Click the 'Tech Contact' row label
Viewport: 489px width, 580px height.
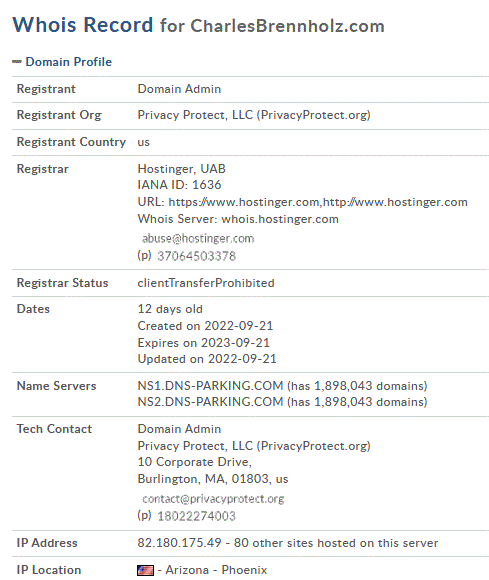[54, 429]
